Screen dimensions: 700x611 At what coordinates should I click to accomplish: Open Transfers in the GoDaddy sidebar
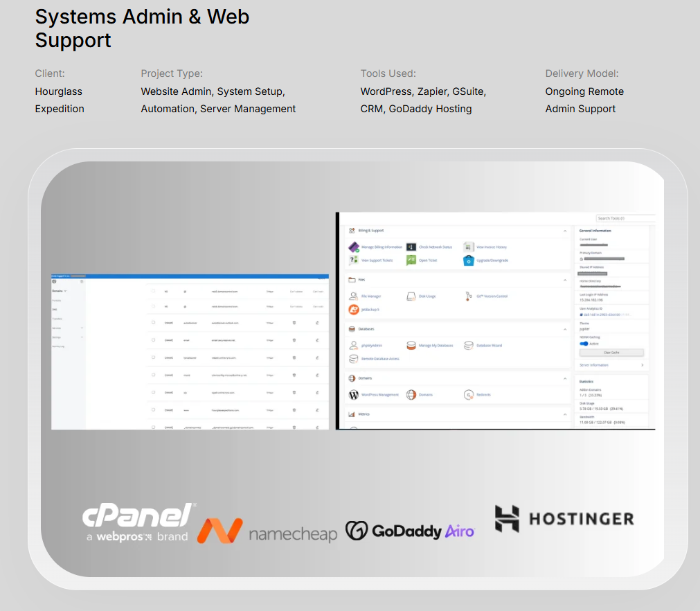pos(57,319)
